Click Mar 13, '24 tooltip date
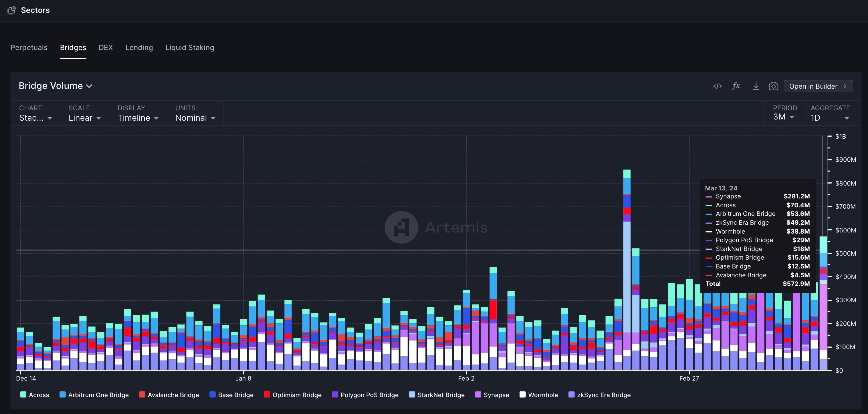Screen dimensions: 868x414 pos(721,188)
